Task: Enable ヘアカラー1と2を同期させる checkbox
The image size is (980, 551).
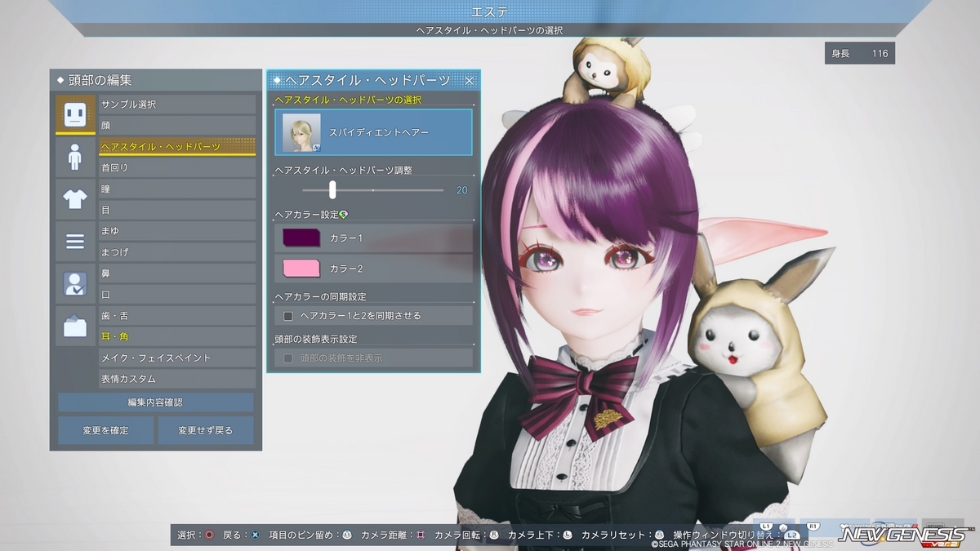Action: pyautogui.click(x=287, y=316)
